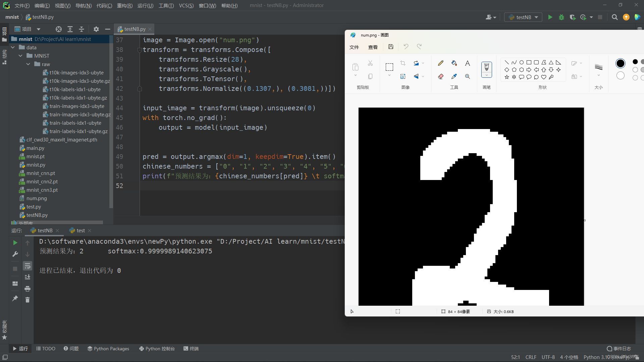Collapse the raw folder in project tree
Viewport: 644px width, 362px height.
[29, 64]
